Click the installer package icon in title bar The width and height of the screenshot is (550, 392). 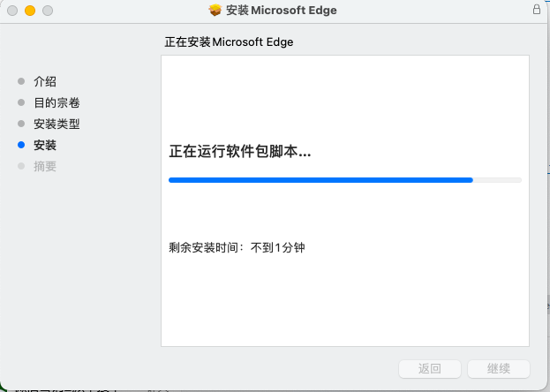click(215, 11)
